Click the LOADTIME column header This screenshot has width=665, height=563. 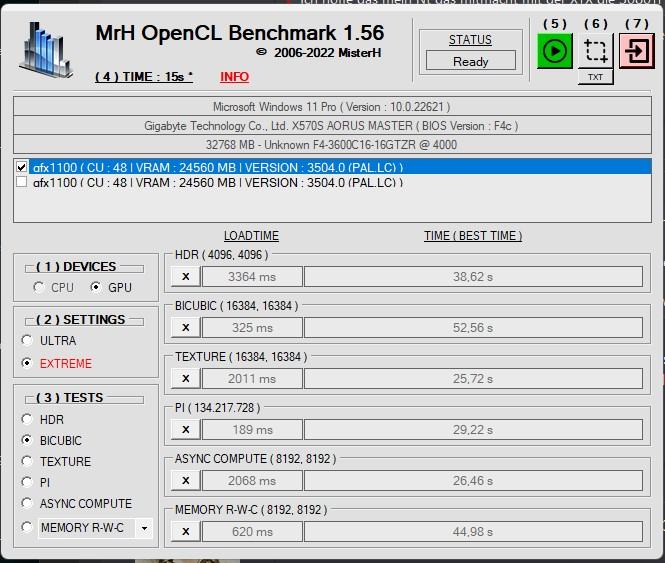[x=251, y=236]
